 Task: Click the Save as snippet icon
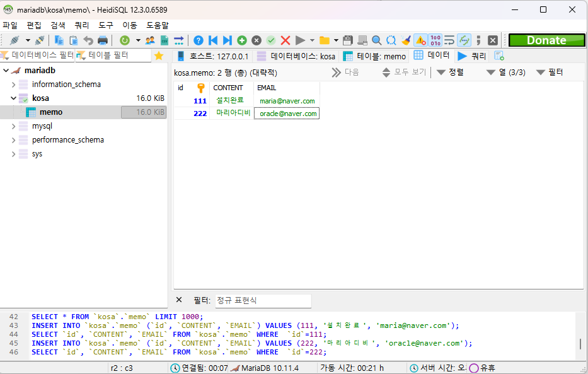click(x=362, y=40)
